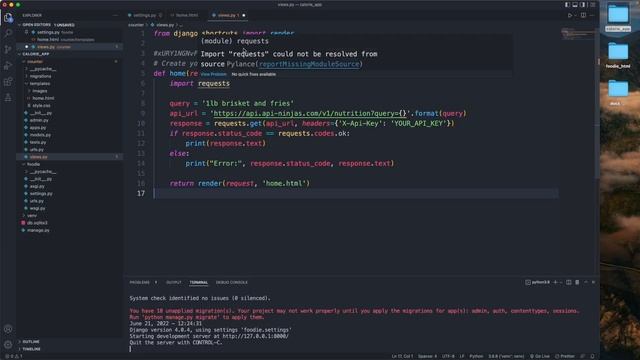The width and height of the screenshot is (640, 360).
Task: Open the Search view in activity bar
Action: (8, 33)
